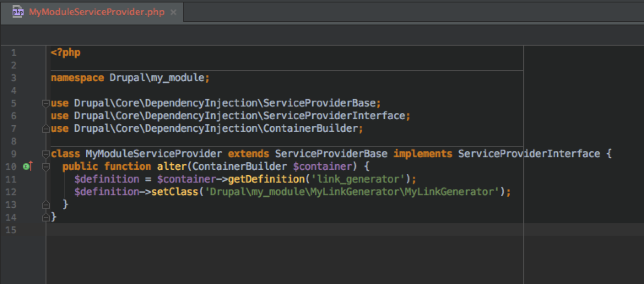Select the MyModuleServiceProvider.php editor tab
This screenshot has width=644, height=284.
pos(92,12)
